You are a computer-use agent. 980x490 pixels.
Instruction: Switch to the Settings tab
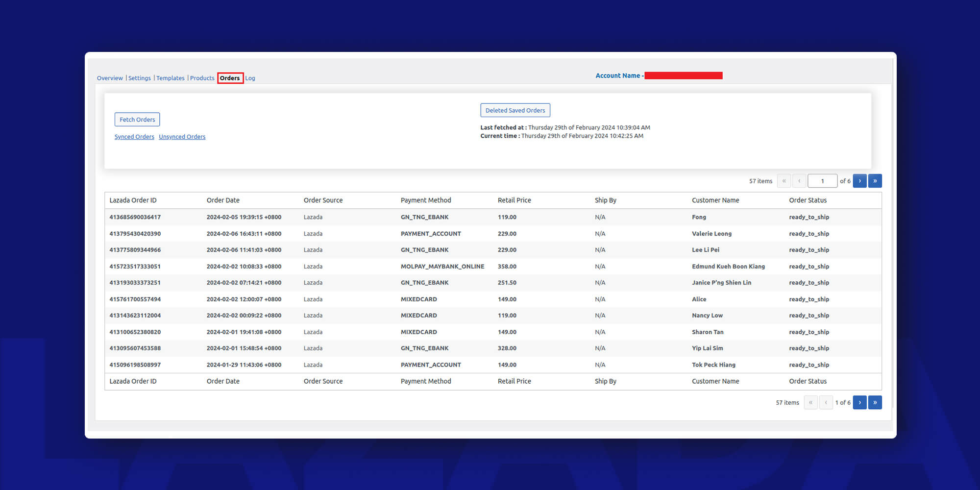pyautogui.click(x=140, y=78)
